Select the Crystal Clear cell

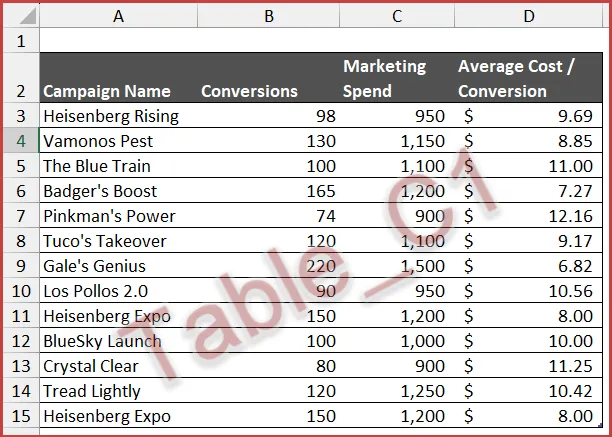click(90, 366)
